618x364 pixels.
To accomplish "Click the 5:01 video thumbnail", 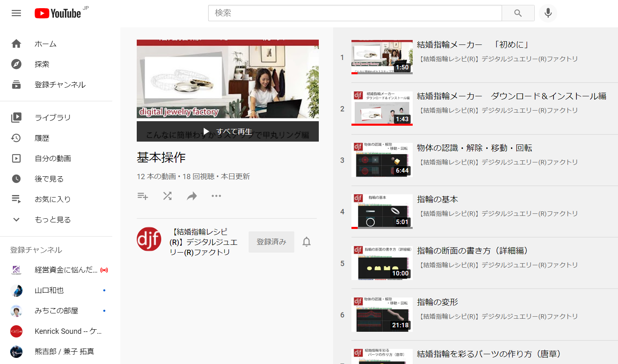I will [x=382, y=211].
